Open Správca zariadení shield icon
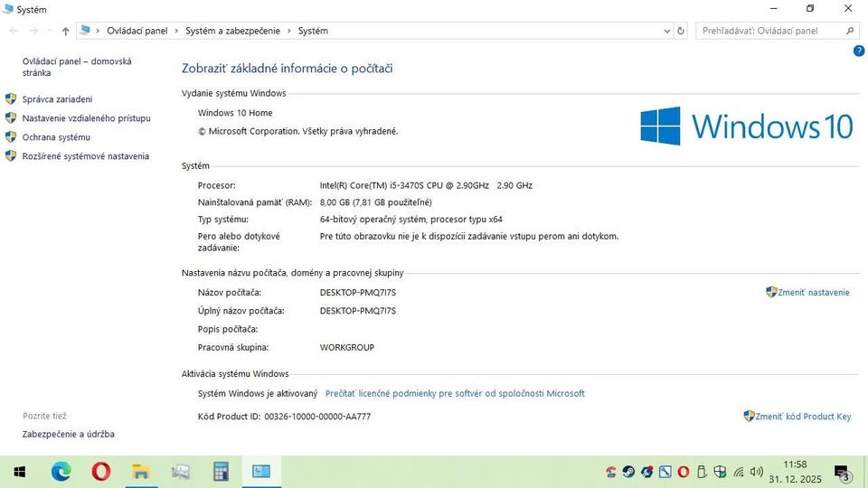 pyautogui.click(x=11, y=99)
